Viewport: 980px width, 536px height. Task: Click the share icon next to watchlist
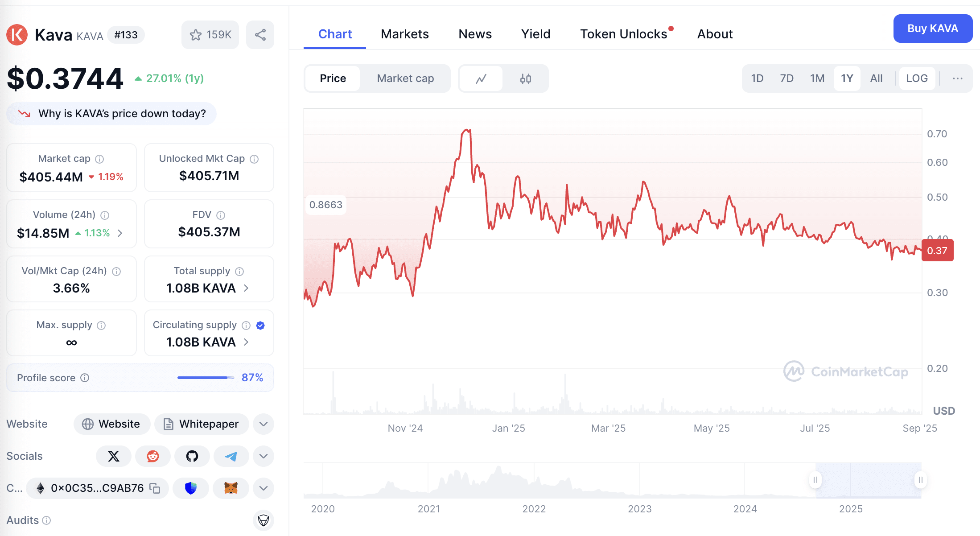[260, 35]
